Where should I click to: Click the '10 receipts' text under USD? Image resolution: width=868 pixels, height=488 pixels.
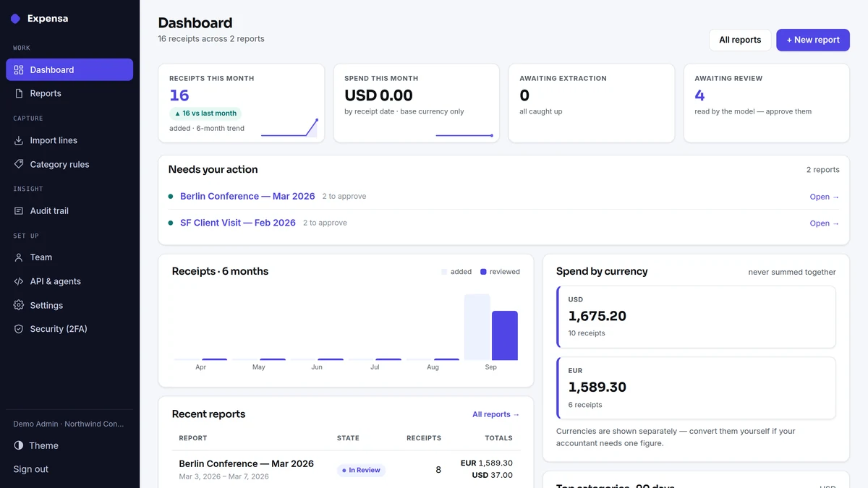[x=587, y=333]
